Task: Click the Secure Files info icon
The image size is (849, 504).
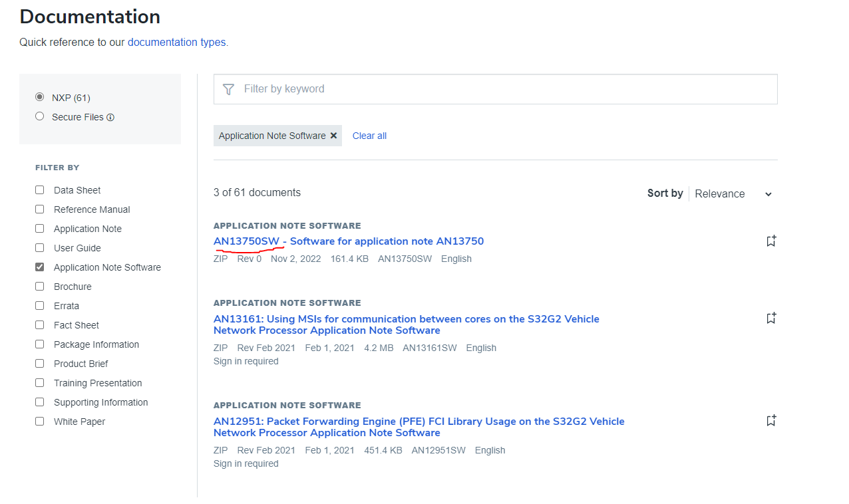Action: click(x=110, y=118)
